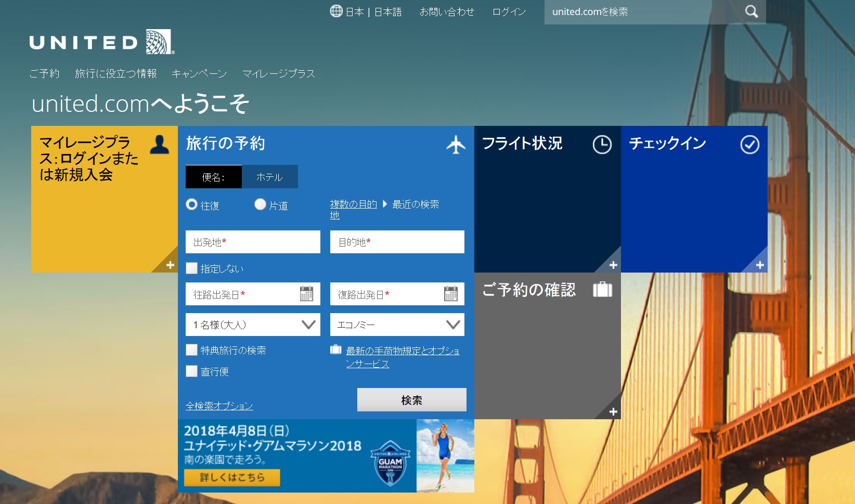Open the ご予約 menu
The width and height of the screenshot is (855, 504).
tap(45, 74)
